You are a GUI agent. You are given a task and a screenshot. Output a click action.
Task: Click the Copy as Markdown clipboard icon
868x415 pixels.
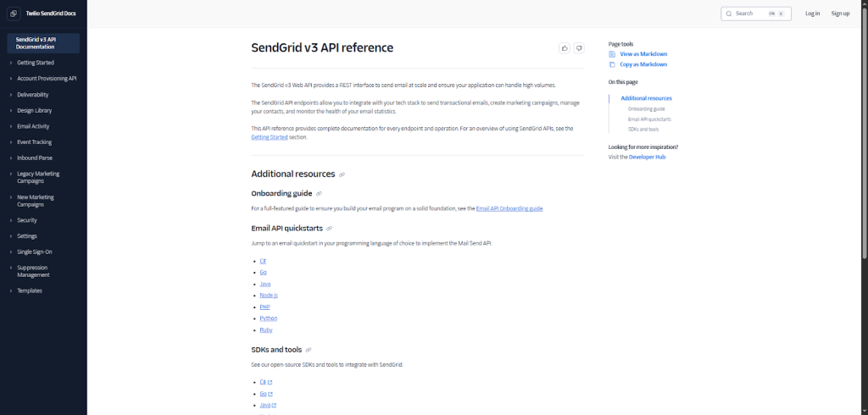(612, 64)
